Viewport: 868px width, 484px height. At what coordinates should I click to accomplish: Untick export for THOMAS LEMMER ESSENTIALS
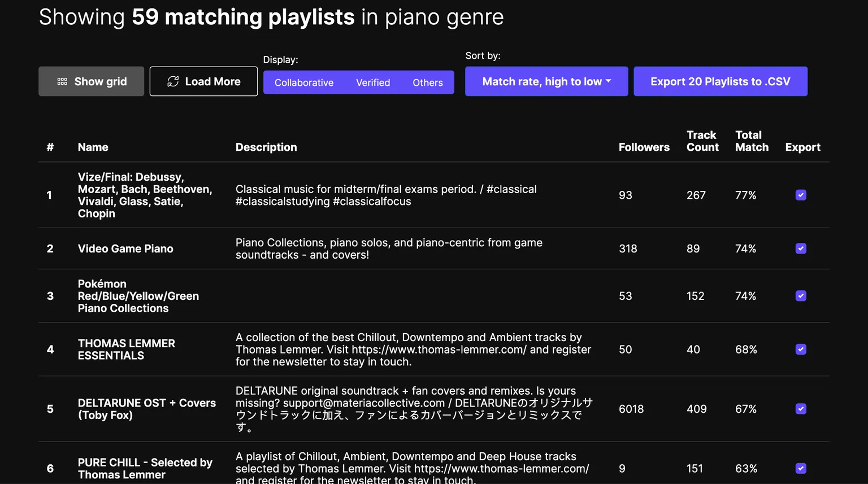[801, 350]
